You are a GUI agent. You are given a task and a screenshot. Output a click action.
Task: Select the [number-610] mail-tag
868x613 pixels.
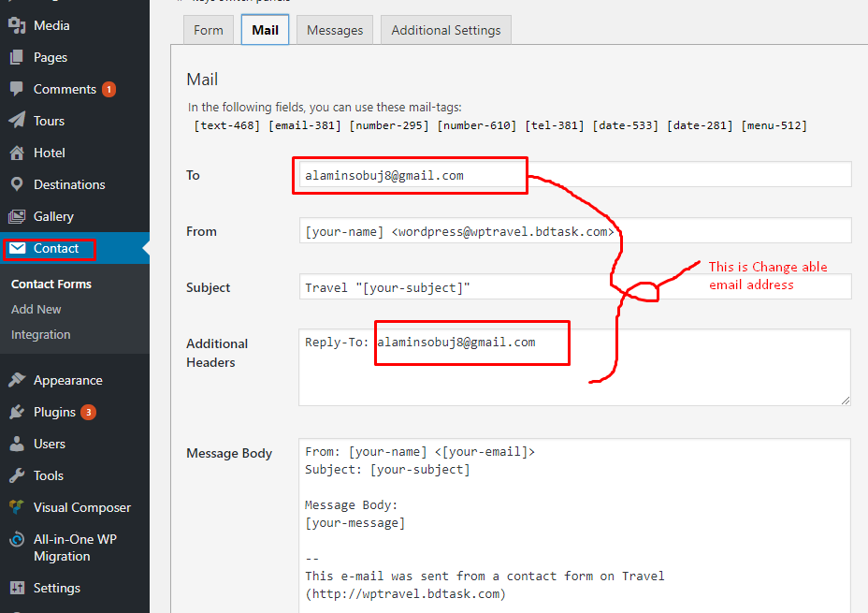[x=477, y=125]
